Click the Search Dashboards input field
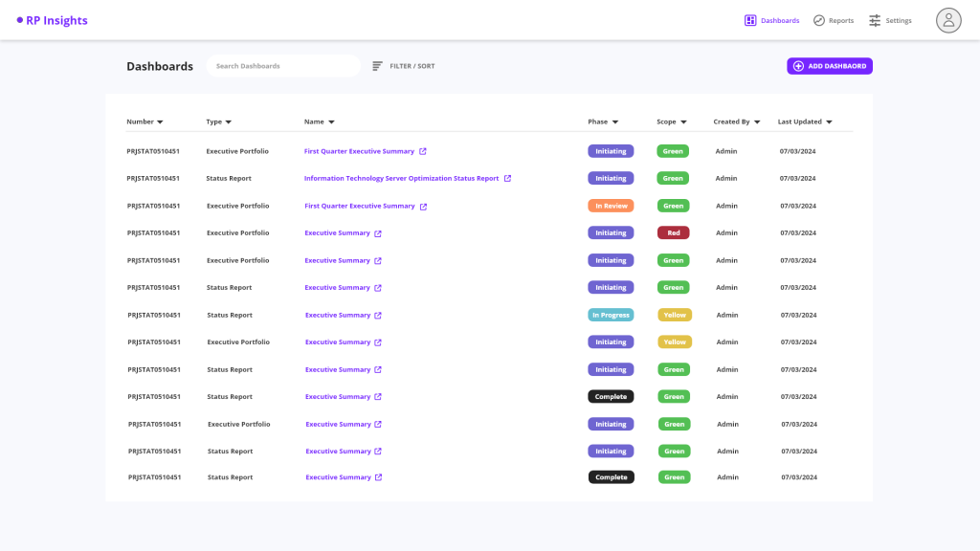Image resolution: width=980 pixels, height=551 pixels. click(x=283, y=66)
